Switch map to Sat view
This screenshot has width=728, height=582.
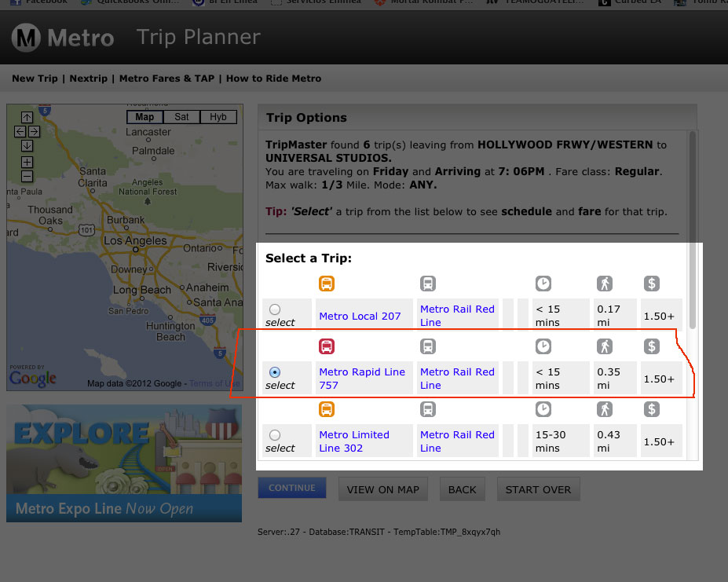(x=181, y=117)
